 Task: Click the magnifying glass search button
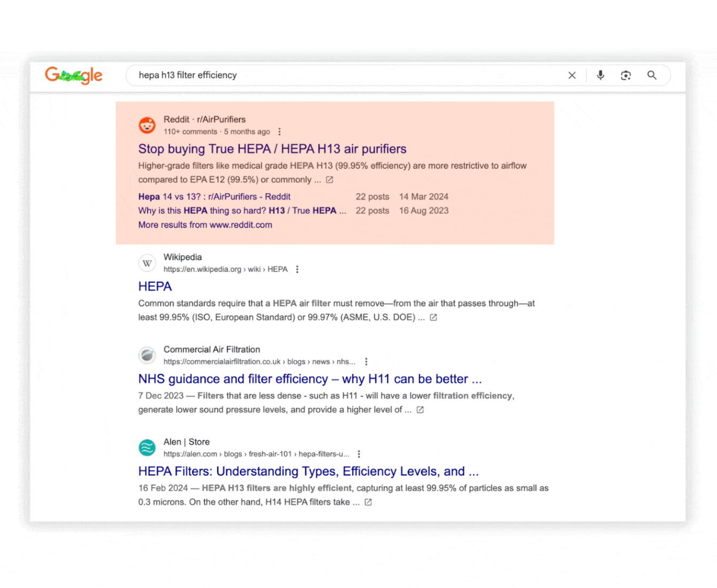(652, 75)
